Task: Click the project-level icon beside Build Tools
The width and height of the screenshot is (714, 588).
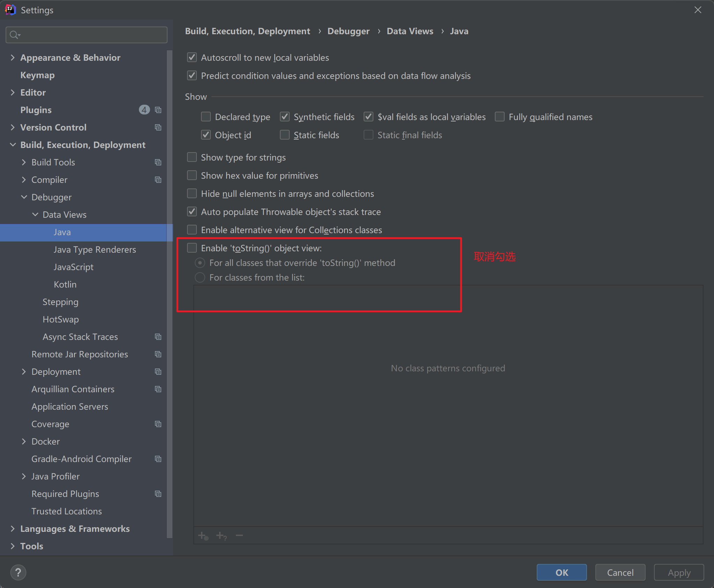Action: (x=158, y=162)
